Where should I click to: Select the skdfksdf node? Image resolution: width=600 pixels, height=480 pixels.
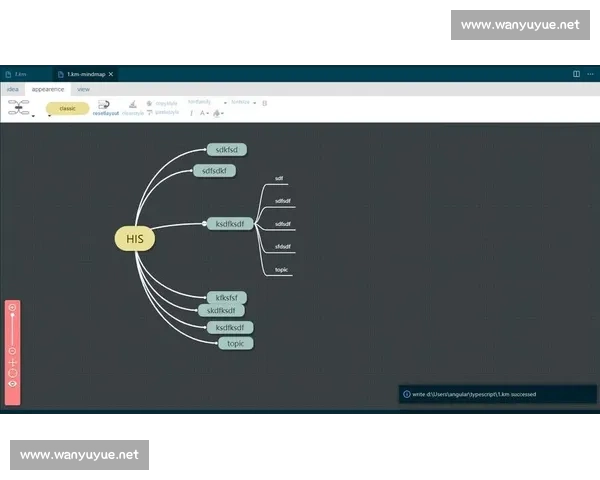click(x=221, y=310)
